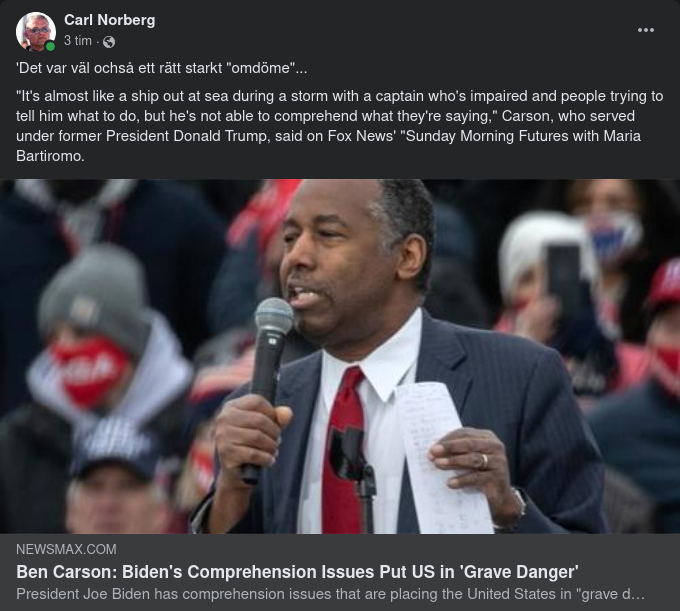Click the phone held up in the photo background
This screenshot has width=680, height=611.
(x=563, y=271)
